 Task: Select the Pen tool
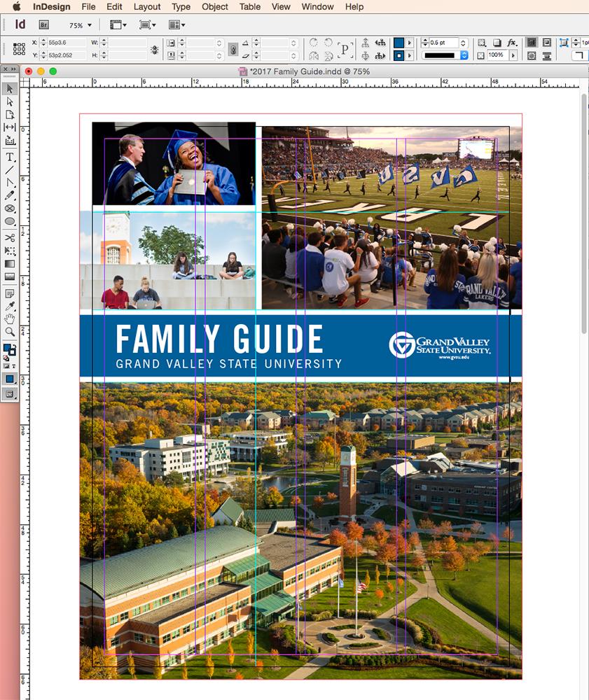10,182
